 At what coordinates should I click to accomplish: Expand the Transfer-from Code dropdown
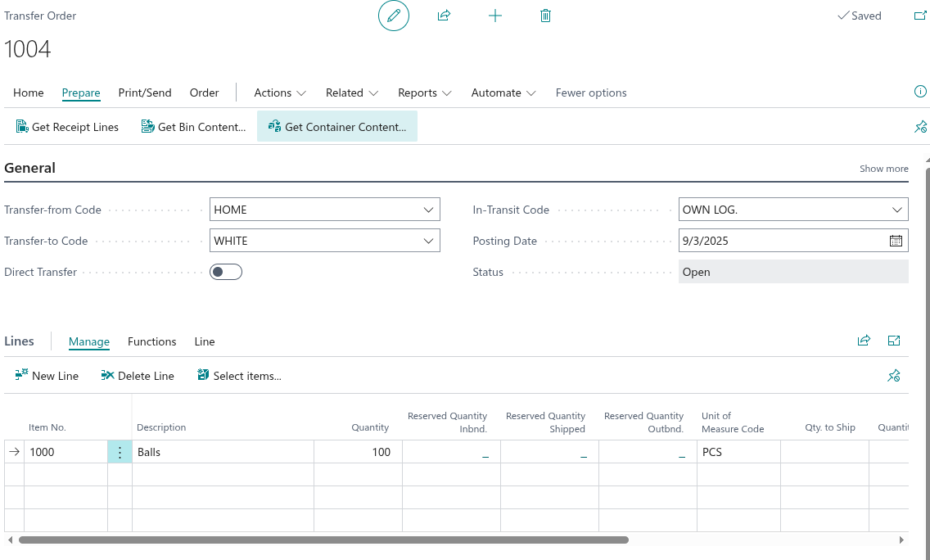click(428, 210)
